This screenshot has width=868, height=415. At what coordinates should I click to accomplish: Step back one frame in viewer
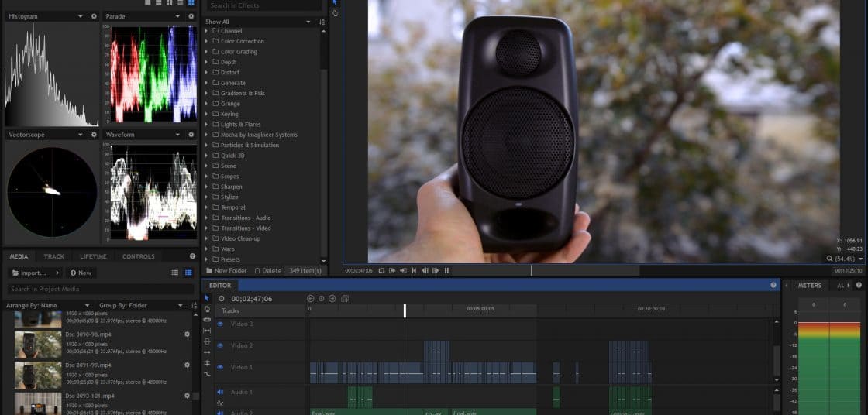pyautogui.click(x=425, y=270)
